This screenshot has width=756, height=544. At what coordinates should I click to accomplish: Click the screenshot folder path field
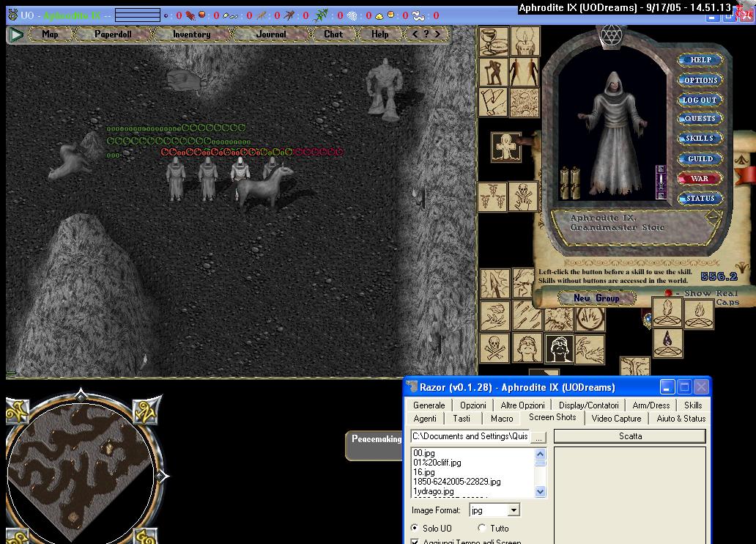pos(470,436)
